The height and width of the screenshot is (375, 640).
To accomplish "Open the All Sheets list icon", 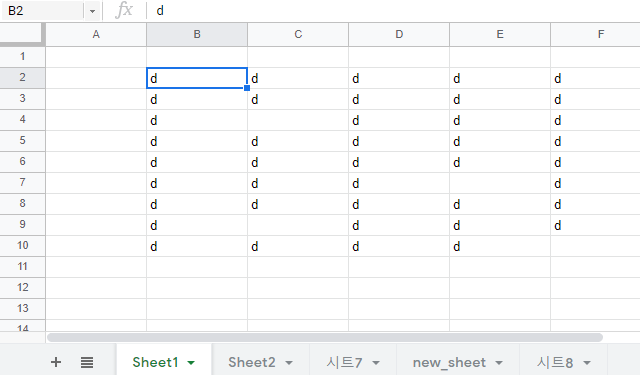I will (x=87, y=362).
